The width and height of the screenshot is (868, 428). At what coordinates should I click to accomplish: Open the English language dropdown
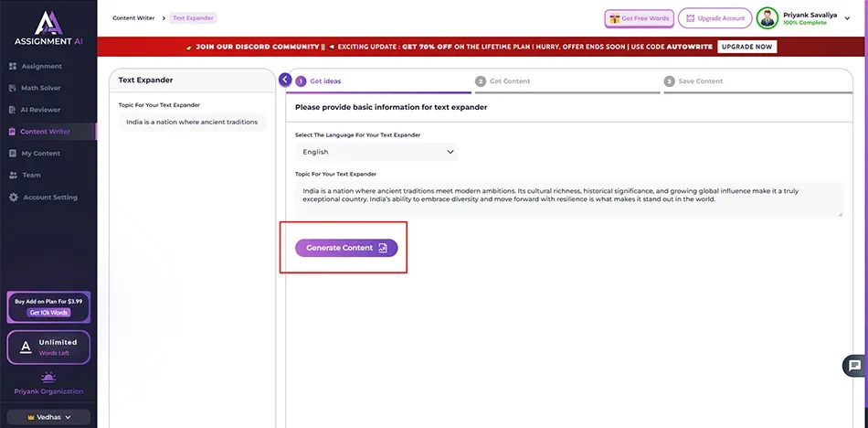[376, 152]
